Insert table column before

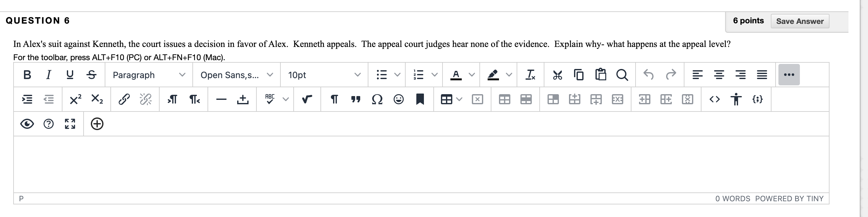pos(645,99)
